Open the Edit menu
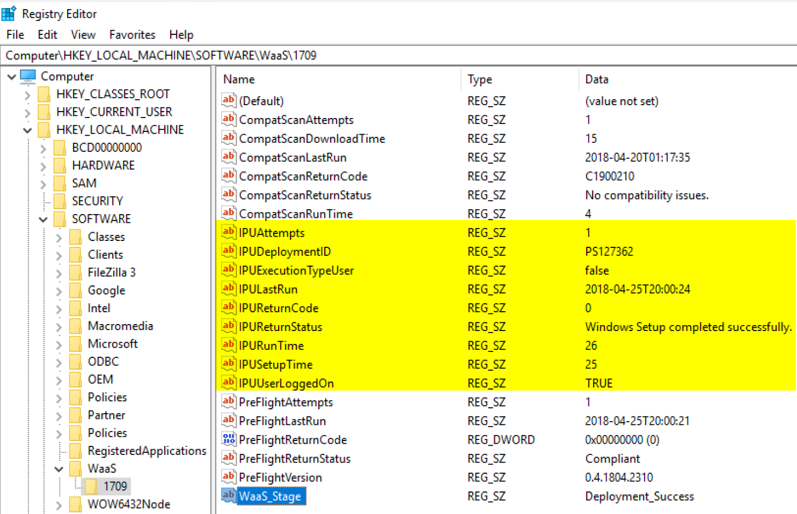Screen dimensions: 797x514 point(46,34)
